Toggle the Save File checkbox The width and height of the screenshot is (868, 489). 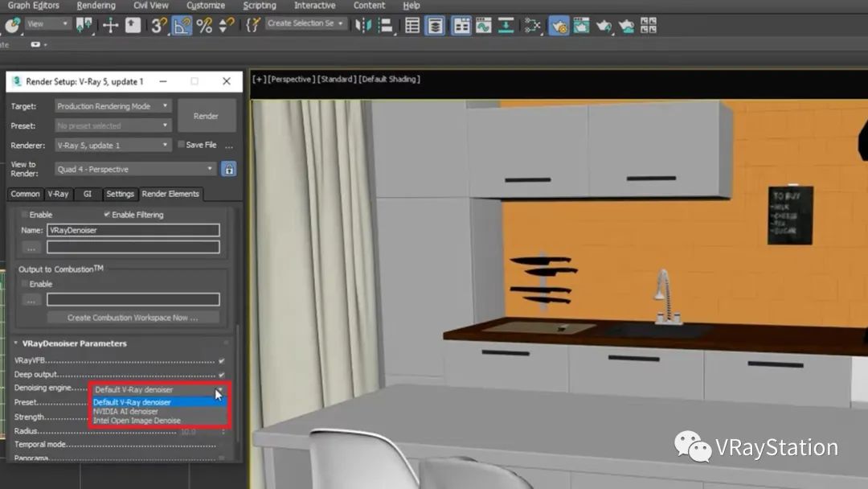click(x=179, y=145)
